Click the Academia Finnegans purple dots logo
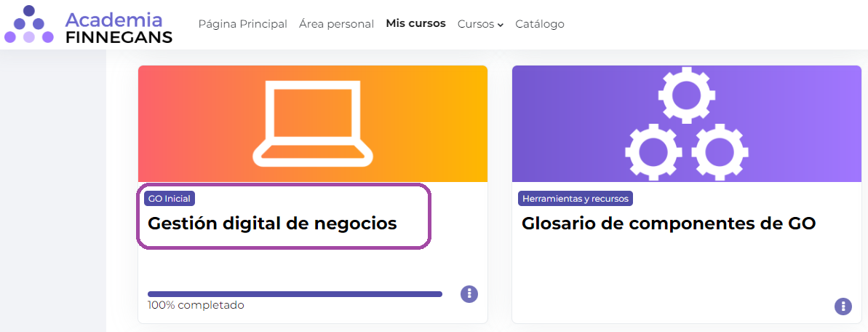Screen dimensions: 868x332 [x=29, y=25]
